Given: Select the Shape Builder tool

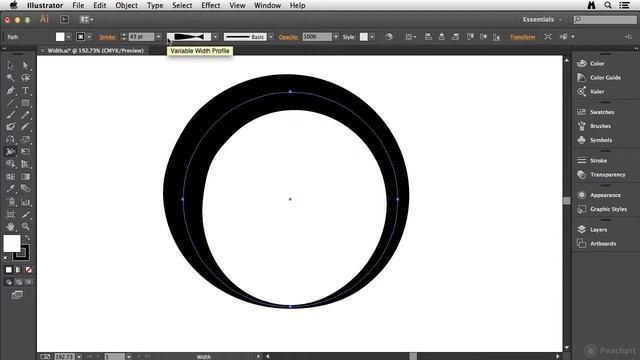Looking at the screenshot, I should pyautogui.click(x=10, y=164).
